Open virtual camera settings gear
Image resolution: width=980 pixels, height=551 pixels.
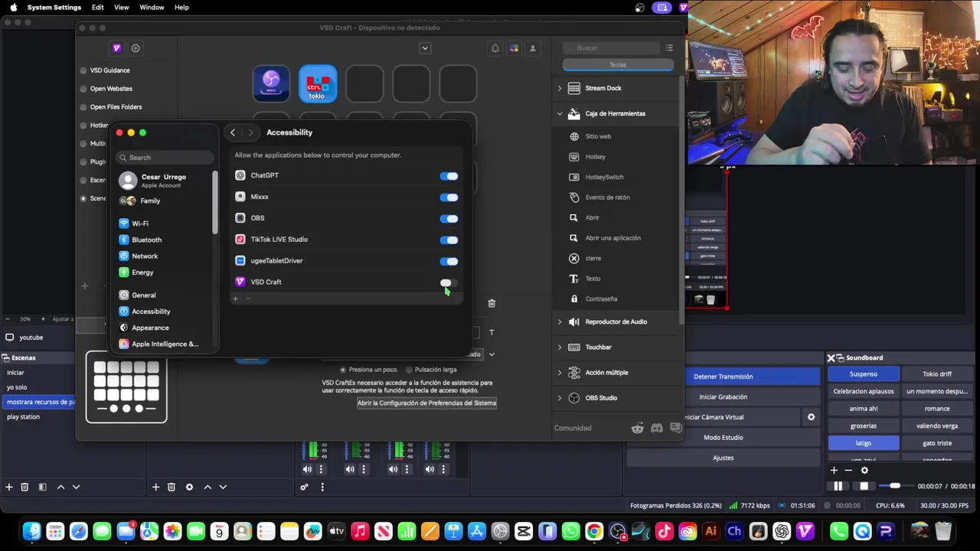point(811,417)
